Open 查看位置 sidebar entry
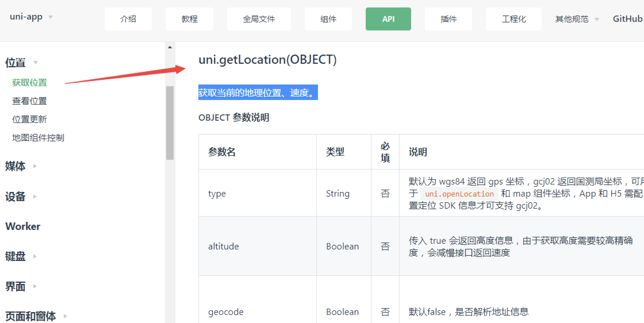 (29, 101)
